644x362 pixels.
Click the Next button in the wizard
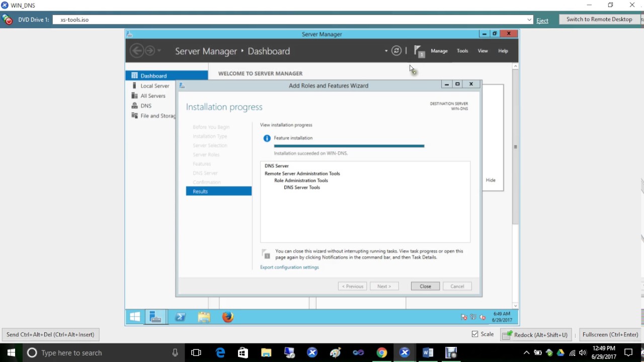point(384,286)
